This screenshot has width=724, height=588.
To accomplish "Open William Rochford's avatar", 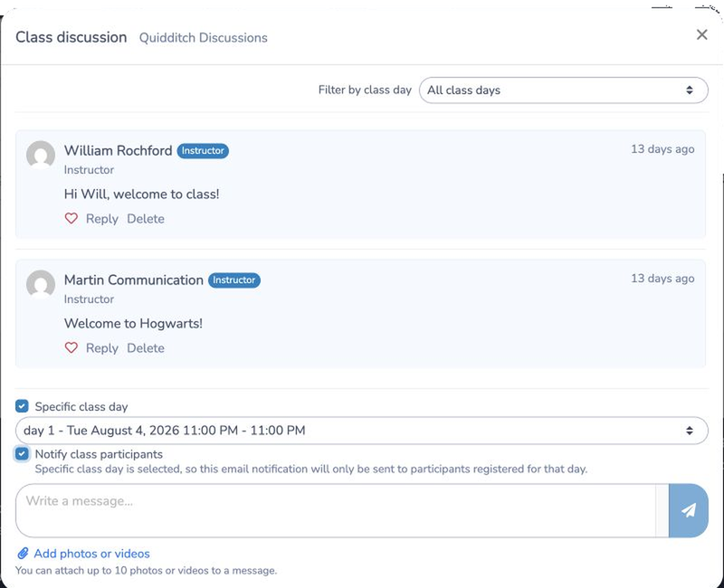I will click(x=41, y=155).
